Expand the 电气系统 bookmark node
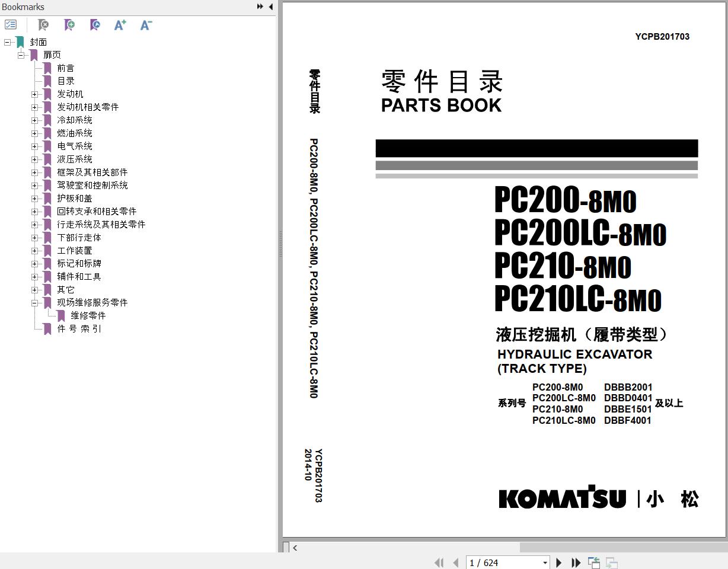Screen dimensions: 728x569 34,146
